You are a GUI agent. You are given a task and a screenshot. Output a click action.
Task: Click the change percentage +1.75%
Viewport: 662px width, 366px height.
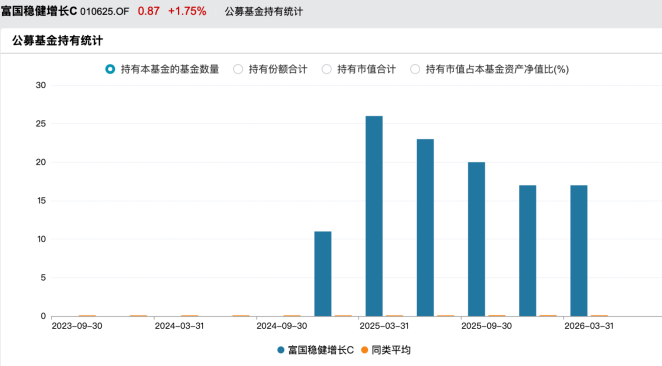point(187,11)
